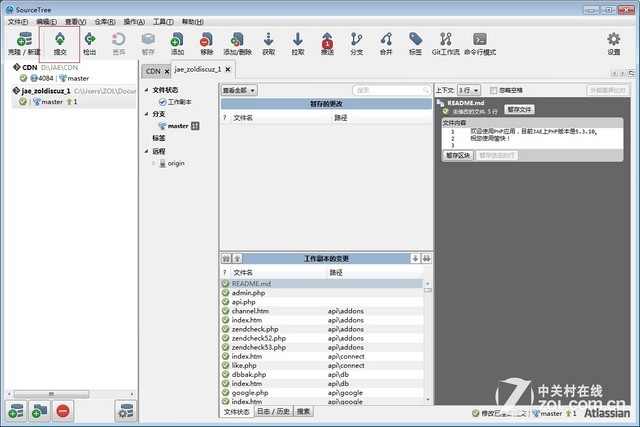Open the Branch (分支) tool
This screenshot has height=427, width=640.
(356, 42)
